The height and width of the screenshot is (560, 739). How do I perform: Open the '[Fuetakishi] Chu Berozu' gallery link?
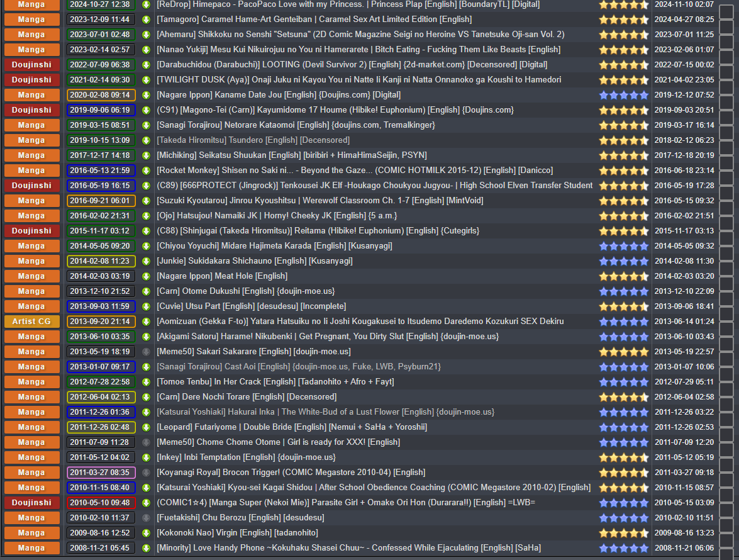click(240, 518)
